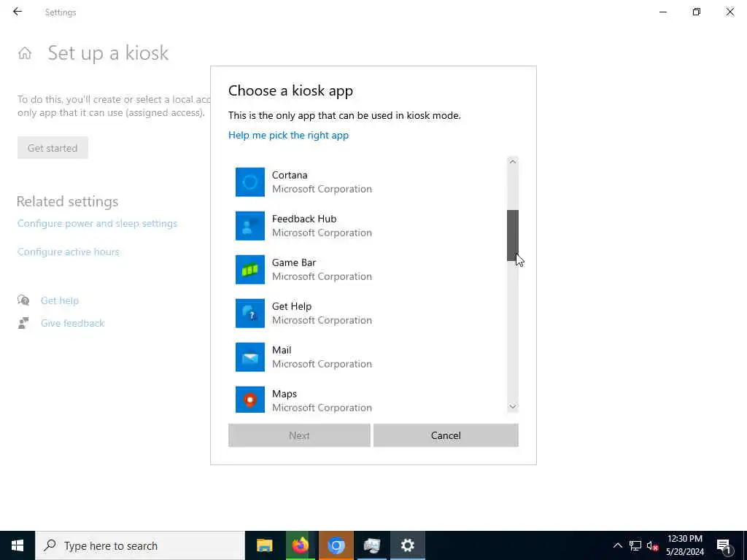Select the Maps name text
The width and height of the screenshot is (747, 560).
pyautogui.click(x=285, y=394)
